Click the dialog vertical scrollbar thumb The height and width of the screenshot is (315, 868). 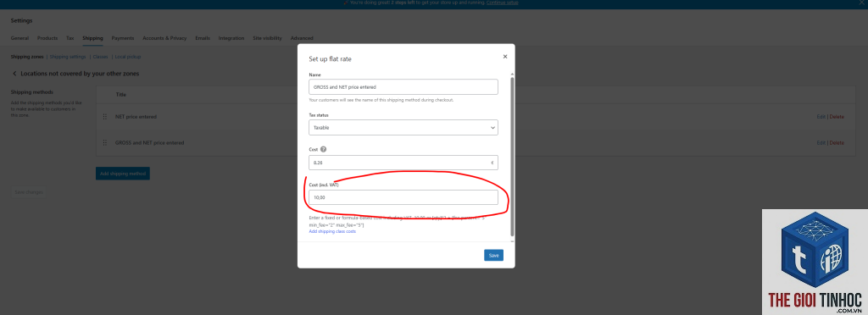pos(512,157)
